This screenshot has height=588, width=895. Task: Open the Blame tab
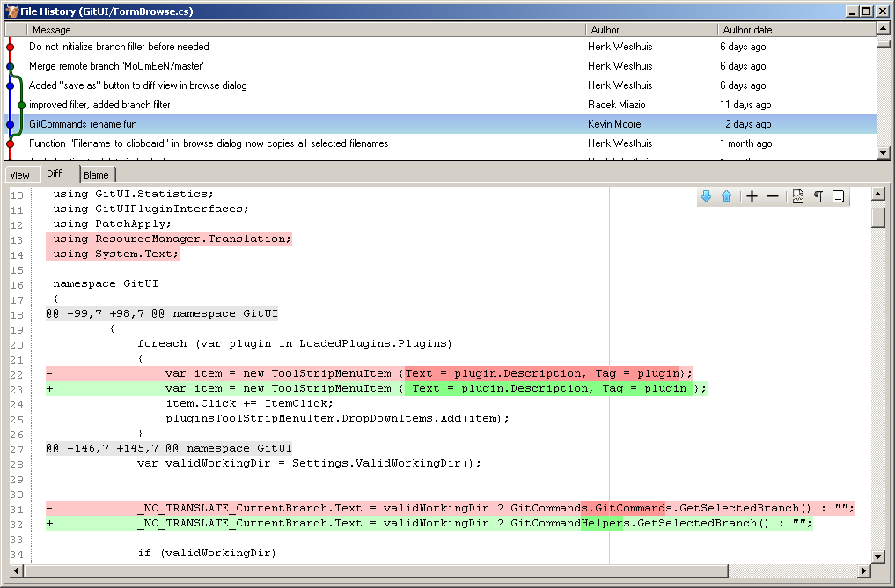[x=96, y=175]
